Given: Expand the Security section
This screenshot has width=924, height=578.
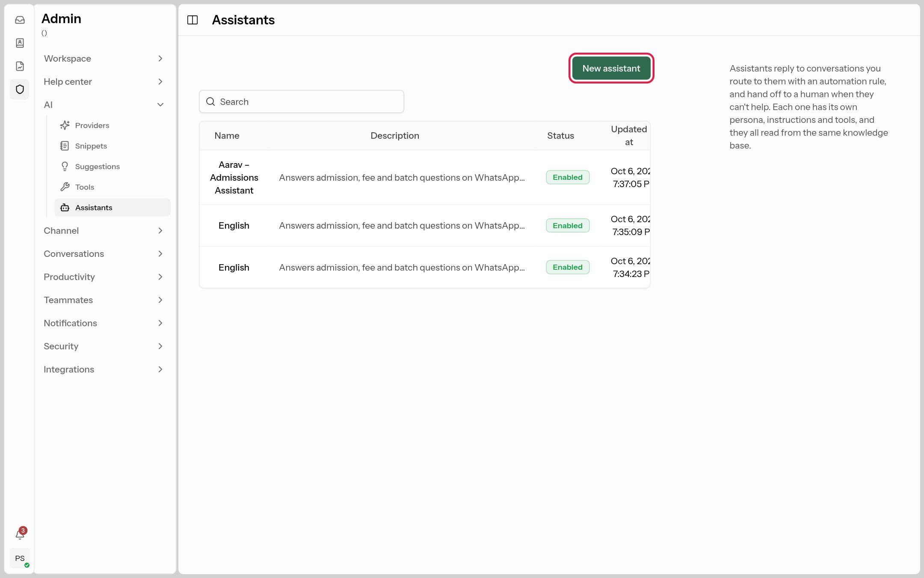Looking at the screenshot, I should click(104, 346).
